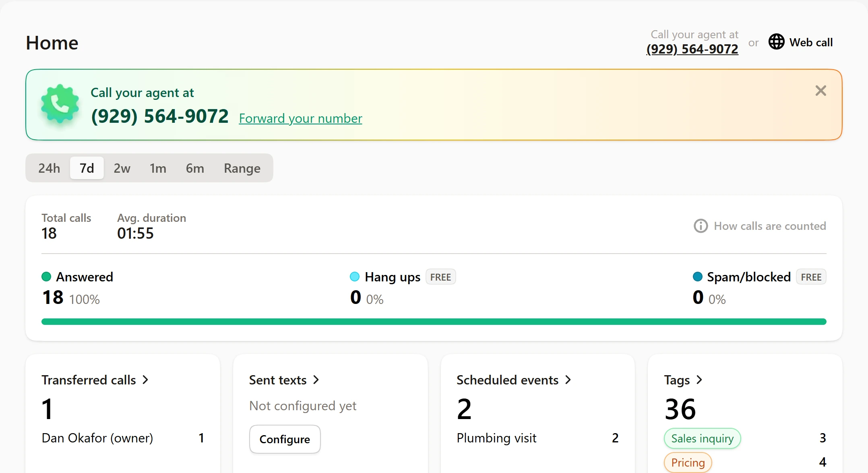Expand the Sent texts chevron
This screenshot has height=473, width=868.
pos(316,380)
